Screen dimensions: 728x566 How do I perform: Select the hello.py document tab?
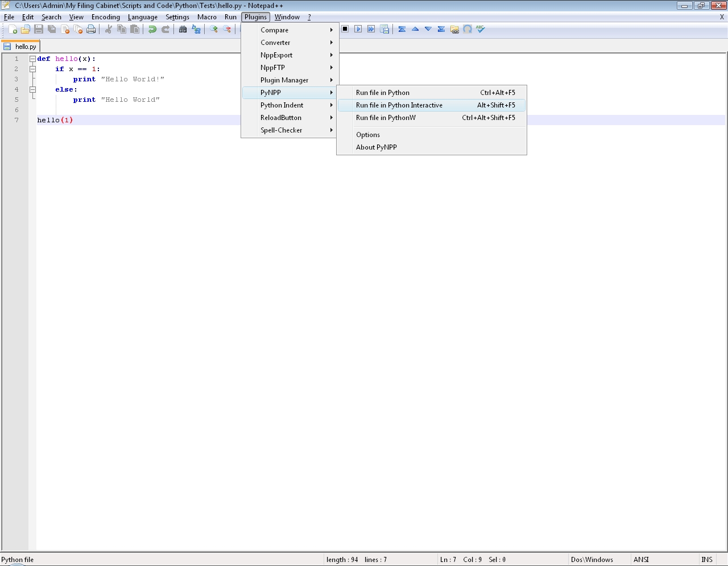(20, 46)
